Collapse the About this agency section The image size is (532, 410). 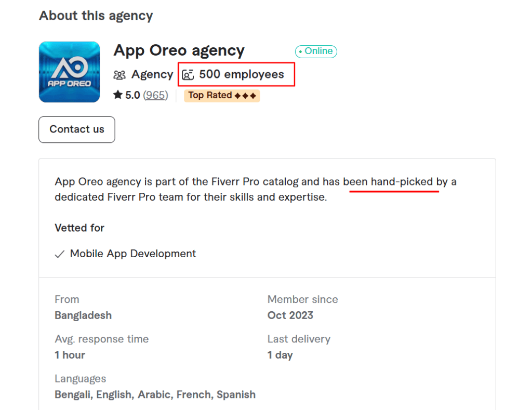pos(96,16)
